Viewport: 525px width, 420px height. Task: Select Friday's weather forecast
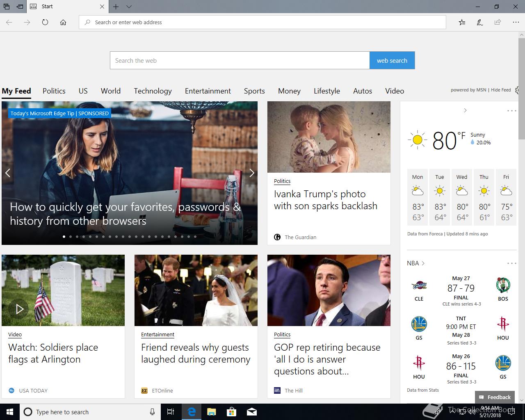click(x=506, y=198)
